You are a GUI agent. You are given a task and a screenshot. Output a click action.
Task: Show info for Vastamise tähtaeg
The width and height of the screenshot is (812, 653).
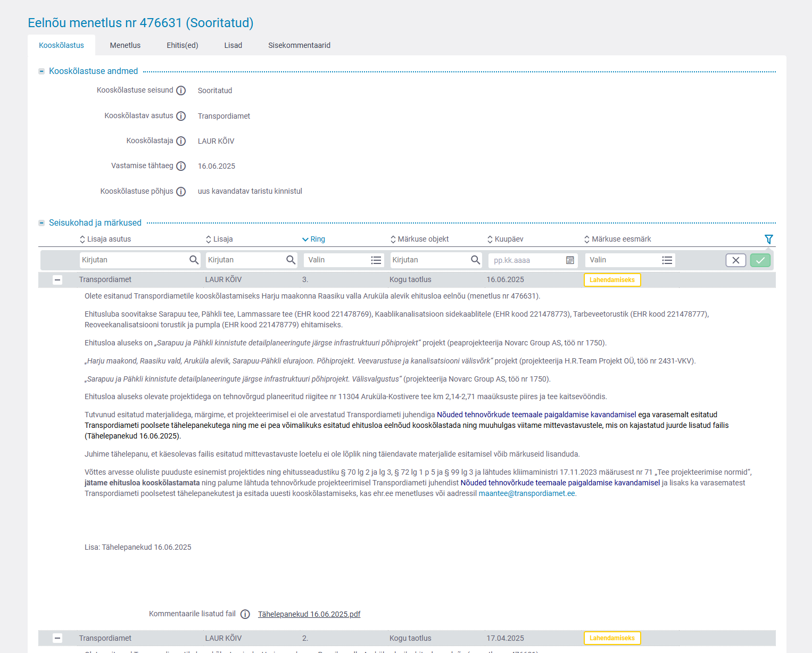(181, 166)
